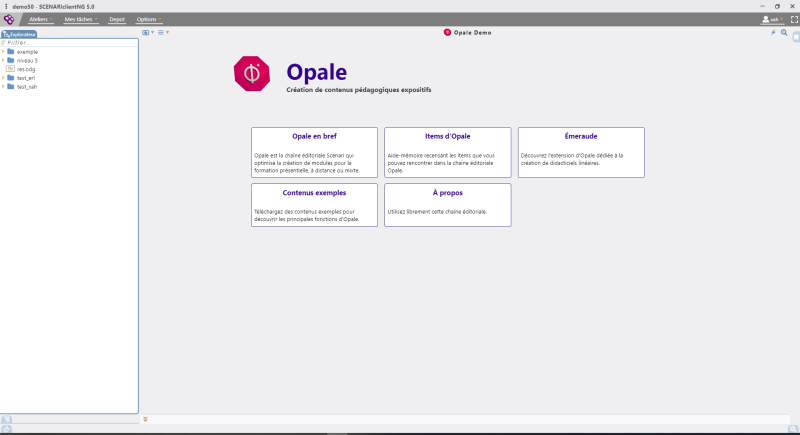Open the Items d'Opale card
The height and width of the screenshot is (435, 800).
(447, 152)
